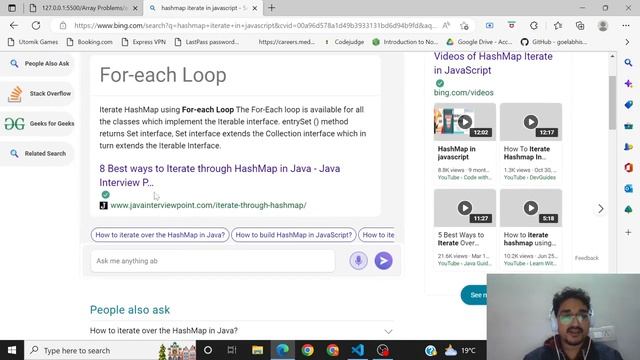Open the Utomik Games bookmark
This screenshot has height=360, width=640.
point(33,42)
